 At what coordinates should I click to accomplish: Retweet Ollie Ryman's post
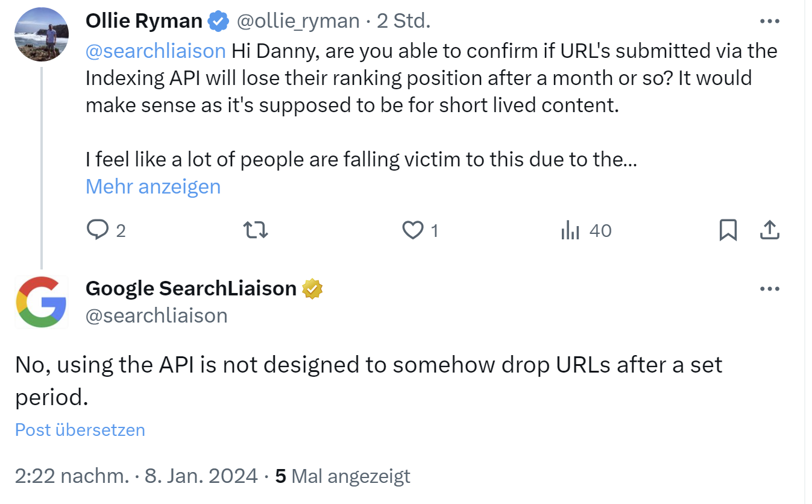tap(255, 230)
